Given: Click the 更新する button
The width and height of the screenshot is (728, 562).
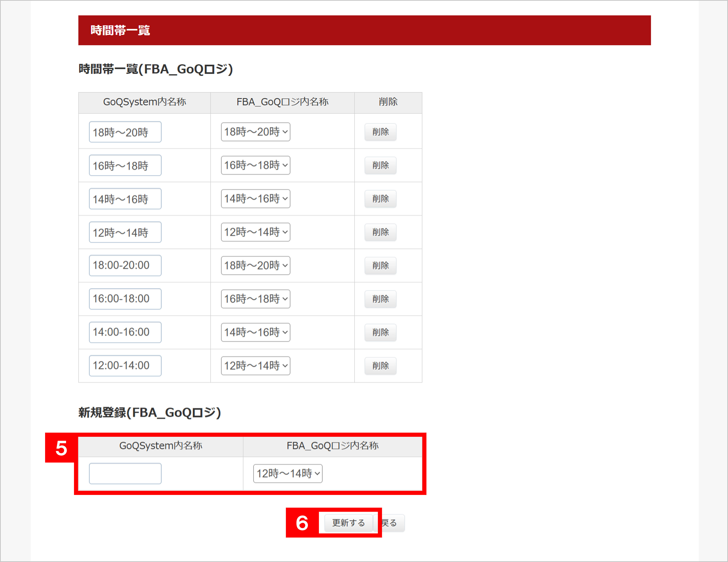Looking at the screenshot, I should (x=348, y=523).
